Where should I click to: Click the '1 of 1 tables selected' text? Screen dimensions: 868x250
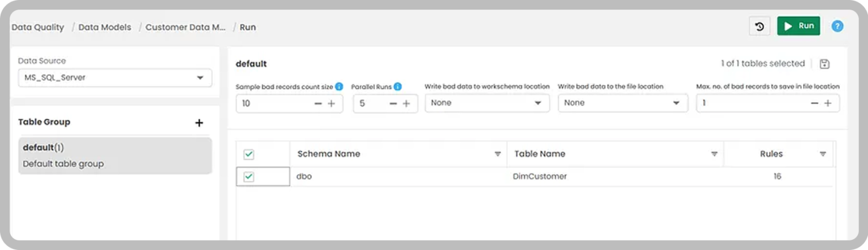coord(763,64)
